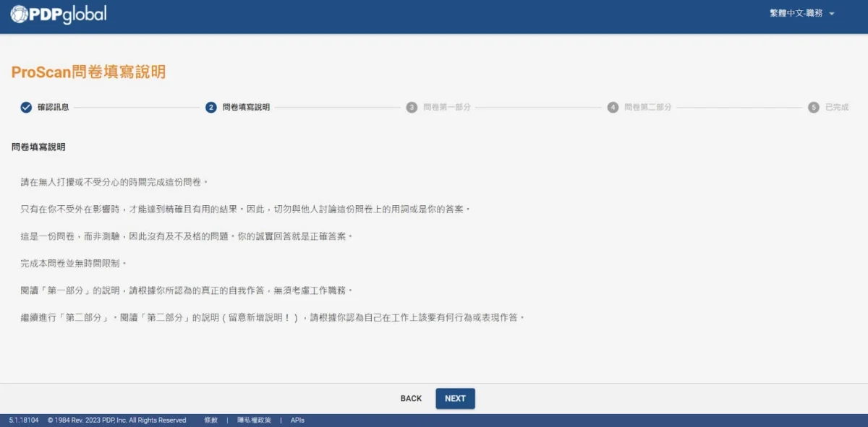The width and height of the screenshot is (868, 427).
Task: Click the completed checkmark icon for 確認訊息
Action: 26,107
